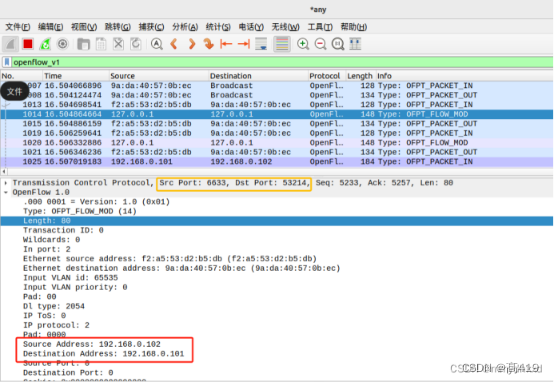The height and width of the screenshot is (383, 554).
Task: Select packet 1014 OFPT_FLOW_MOD row
Action: (277, 114)
